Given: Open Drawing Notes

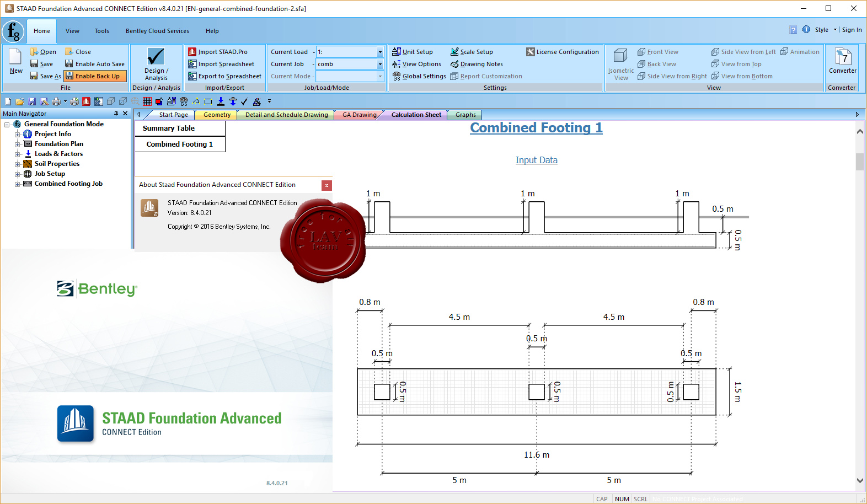Looking at the screenshot, I should 477,64.
